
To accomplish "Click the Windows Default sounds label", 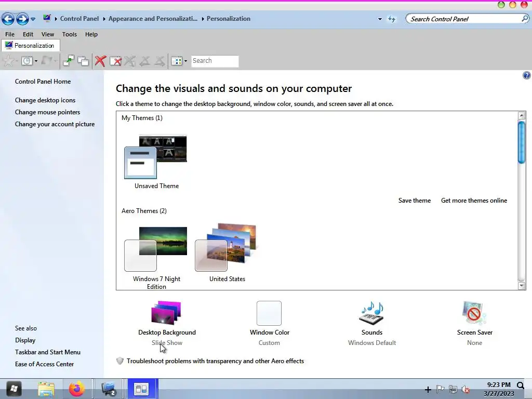I will (x=372, y=343).
